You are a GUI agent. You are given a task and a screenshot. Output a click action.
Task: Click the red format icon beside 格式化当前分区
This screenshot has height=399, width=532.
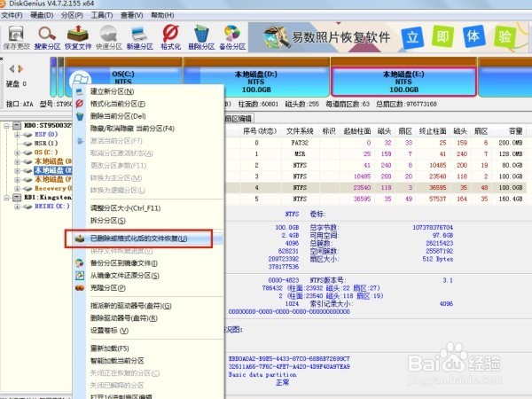[x=80, y=104]
